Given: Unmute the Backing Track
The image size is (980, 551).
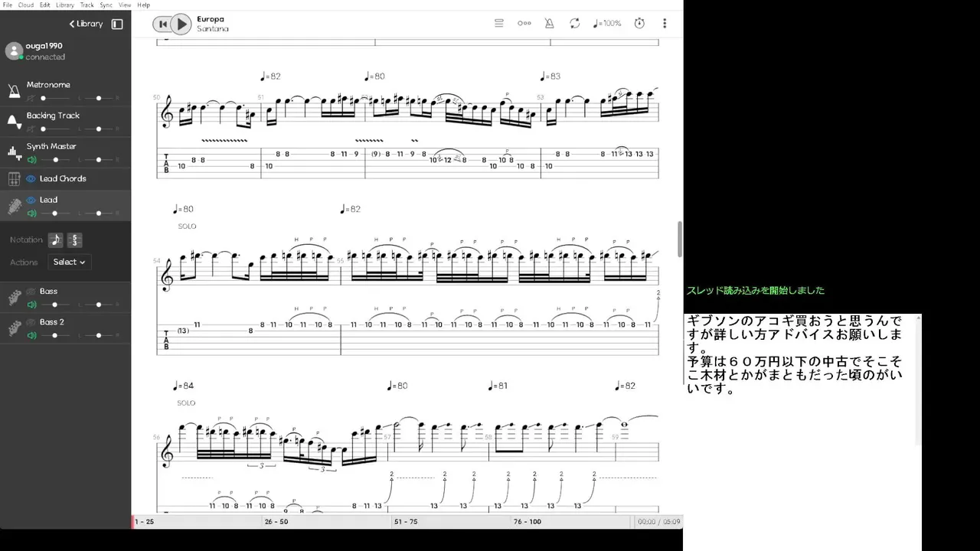Looking at the screenshot, I should pos(31,129).
